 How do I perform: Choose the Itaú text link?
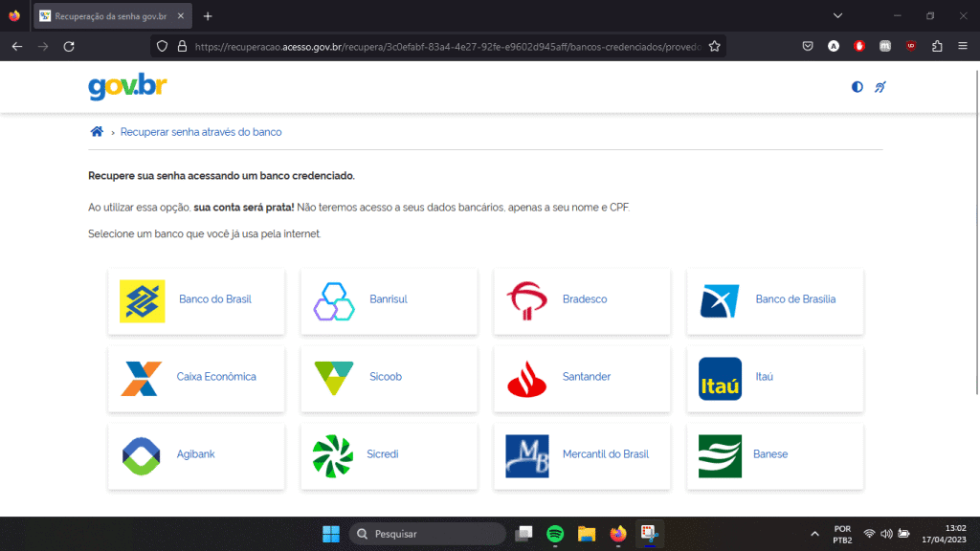pos(764,377)
